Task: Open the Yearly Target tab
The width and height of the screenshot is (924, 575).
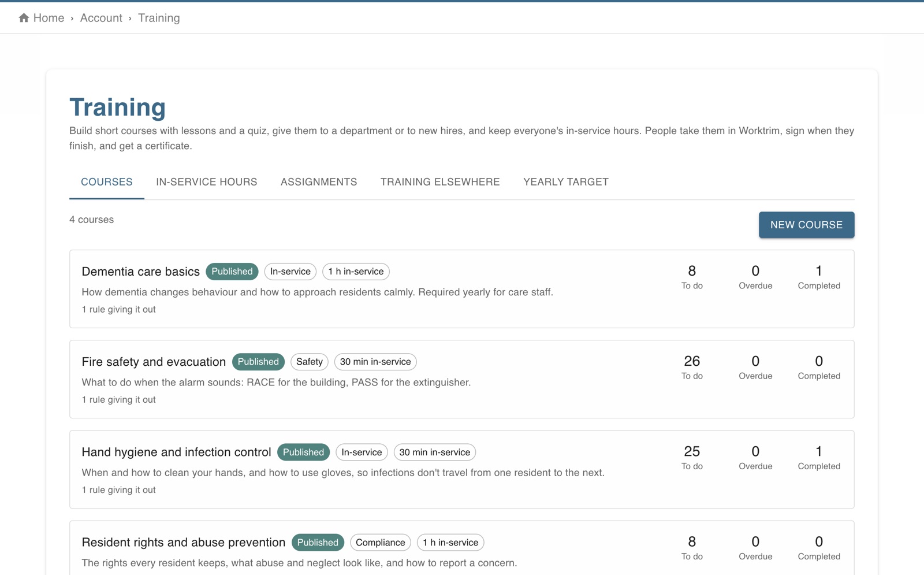Action: pyautogui.click(x=566, y=182)
